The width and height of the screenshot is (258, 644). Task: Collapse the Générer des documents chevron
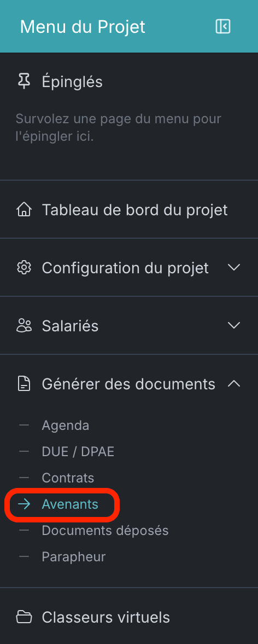[x=234, y=383]
